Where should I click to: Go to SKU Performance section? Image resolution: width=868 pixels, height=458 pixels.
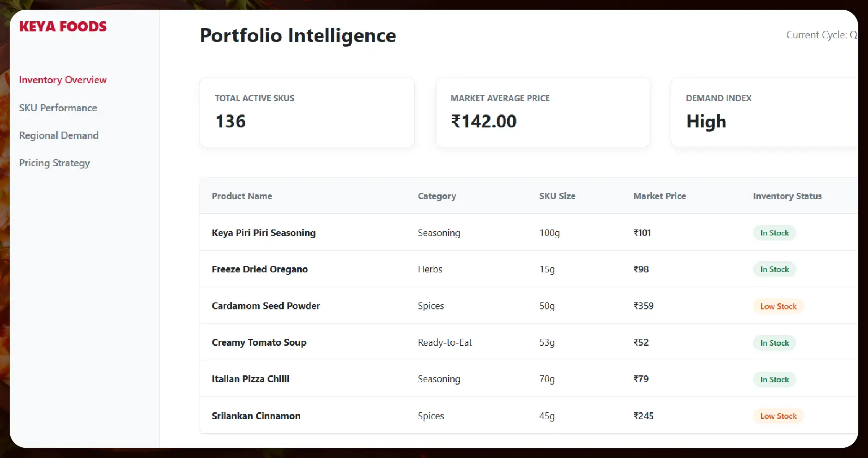click(x=58, y=108)
